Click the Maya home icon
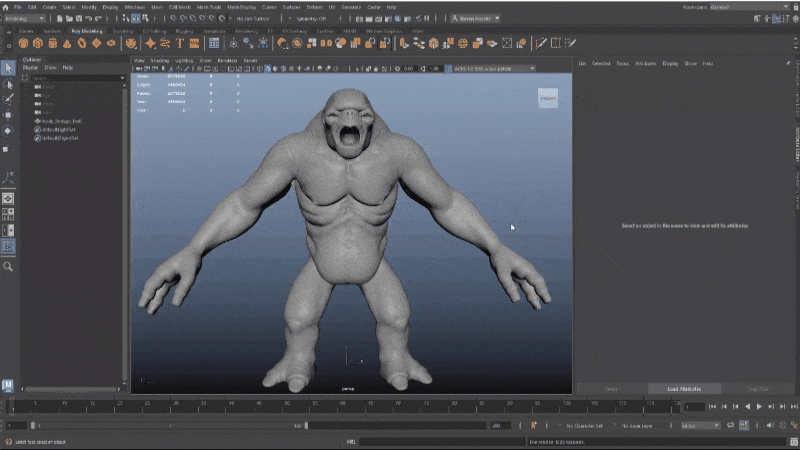Screen dimensions: 800x450 click(x=6, y=7)
